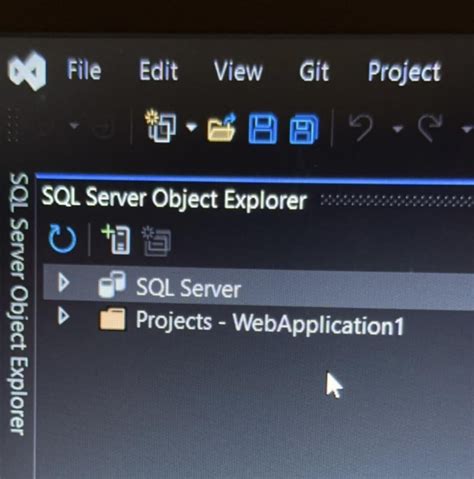
Task: Click the Save All toolbar icon
Action: pos(304,129)
